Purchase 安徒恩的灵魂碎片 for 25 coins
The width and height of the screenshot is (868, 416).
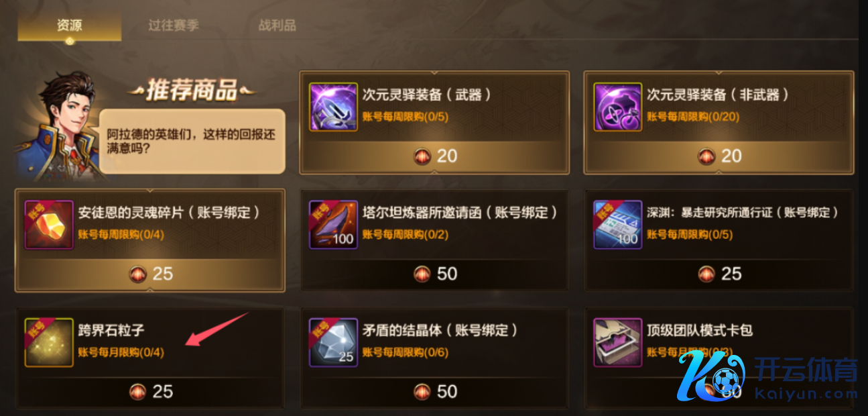point(150,274)
